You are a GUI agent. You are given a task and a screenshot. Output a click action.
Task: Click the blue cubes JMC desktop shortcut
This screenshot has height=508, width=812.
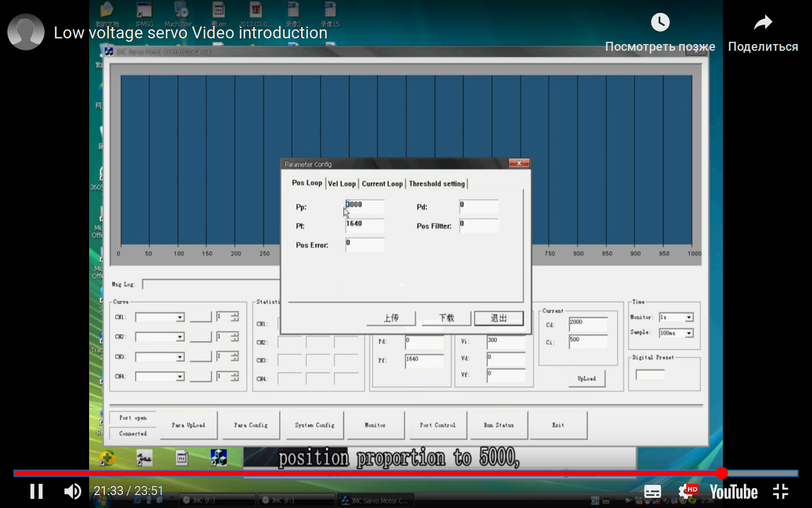pyautogui.click(x=219, y=458)
